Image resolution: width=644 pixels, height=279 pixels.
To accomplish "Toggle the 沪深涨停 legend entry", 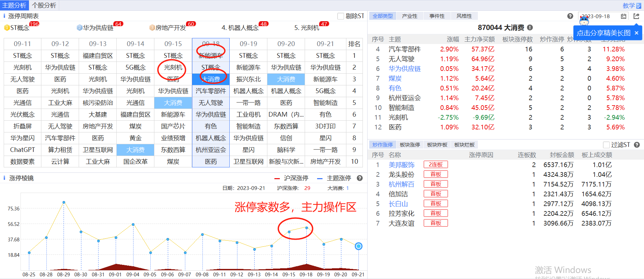I will click(291, 178).
